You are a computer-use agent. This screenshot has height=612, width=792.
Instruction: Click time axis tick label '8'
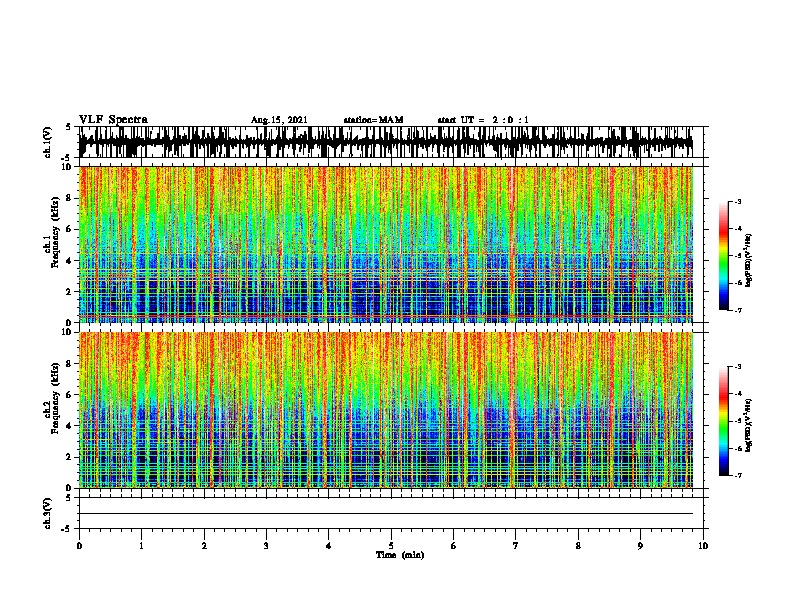pos(578,546)
